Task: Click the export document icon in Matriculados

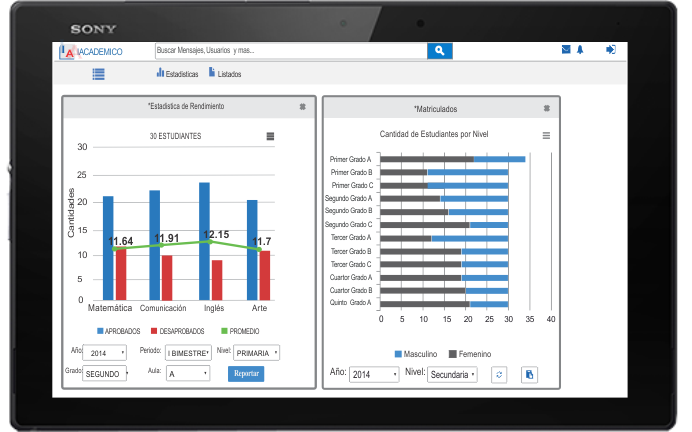Action: [x=530, y=374]
